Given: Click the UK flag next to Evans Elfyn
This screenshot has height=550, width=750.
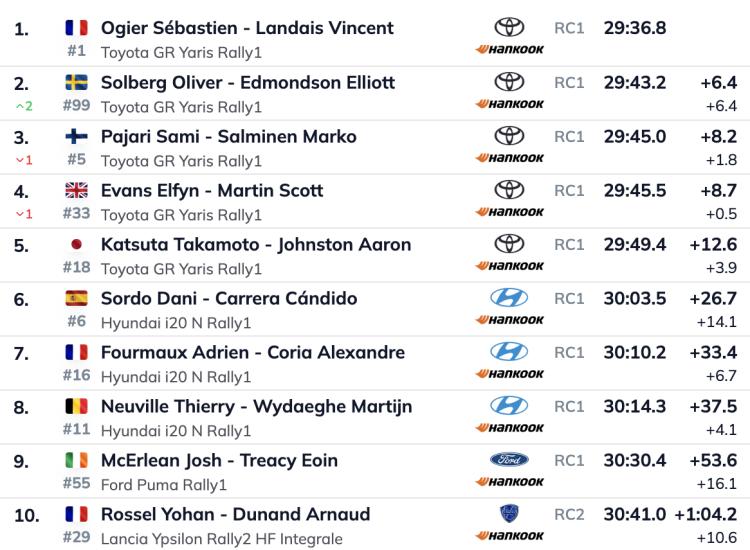Looking at the screenshot, I should pyautogui.click(x=76, y=190).
